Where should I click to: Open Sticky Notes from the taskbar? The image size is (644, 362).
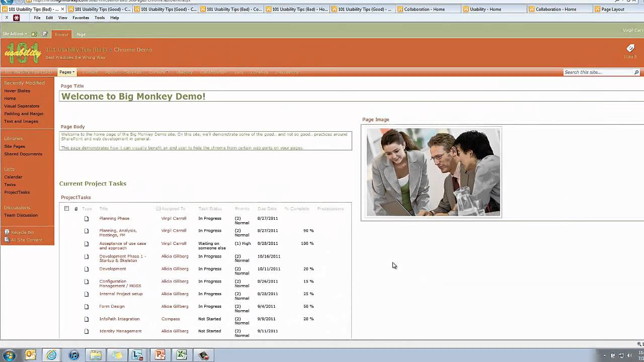117,355
